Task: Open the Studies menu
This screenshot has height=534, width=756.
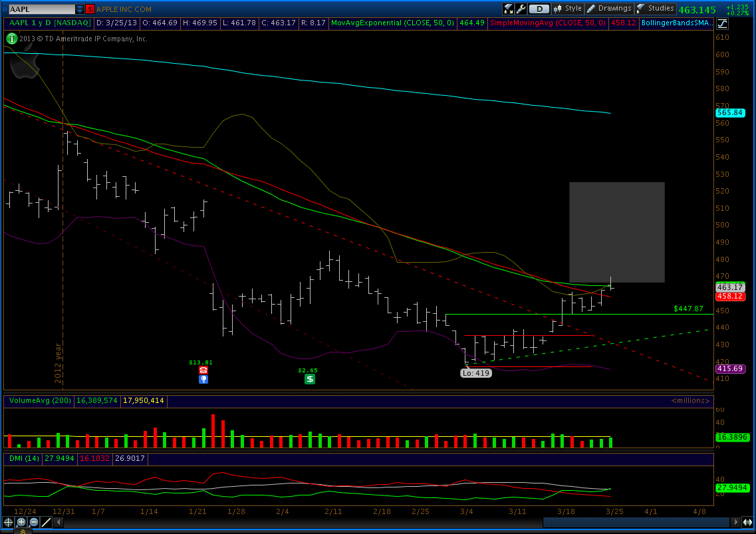Action: coord(655,8)
